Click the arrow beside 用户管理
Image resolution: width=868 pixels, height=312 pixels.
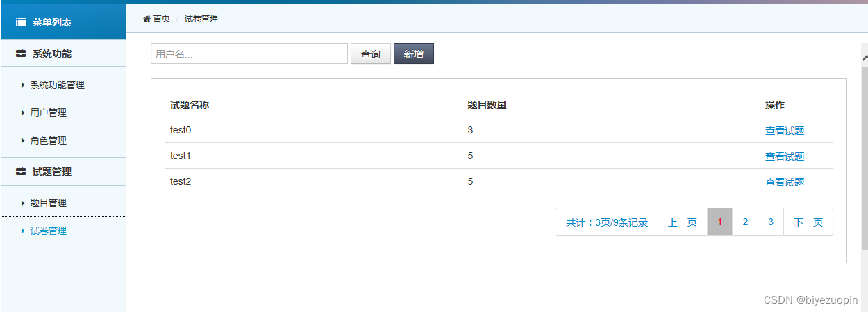(x=23, y=113)
